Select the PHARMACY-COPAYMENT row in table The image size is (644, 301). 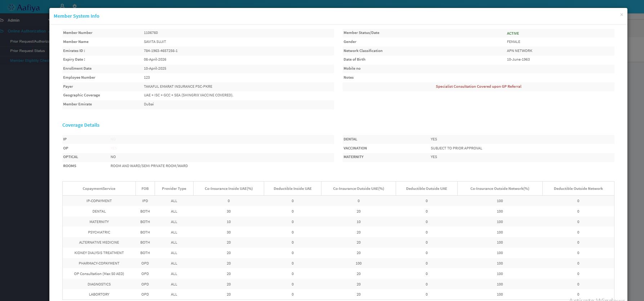point(99,263)
